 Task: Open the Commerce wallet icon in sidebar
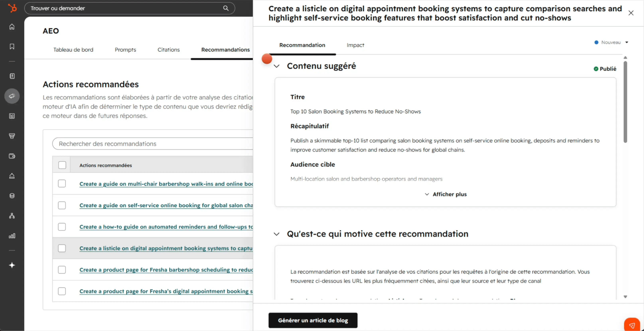pyautogui.click(x=12, y=156)
